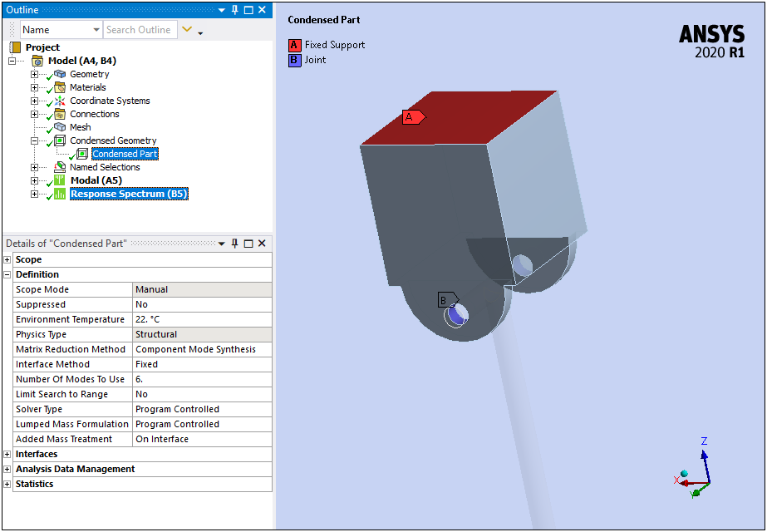This screenshot has height=532, width=767.
Task: Click the Modal (A5) analysis icon
Action: [x=60, y=180]
